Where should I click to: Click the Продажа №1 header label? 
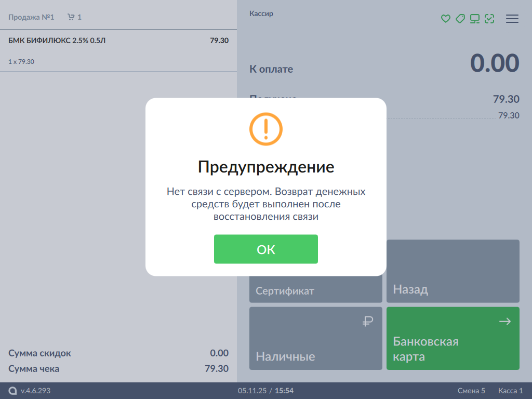(x=31, y=17)
